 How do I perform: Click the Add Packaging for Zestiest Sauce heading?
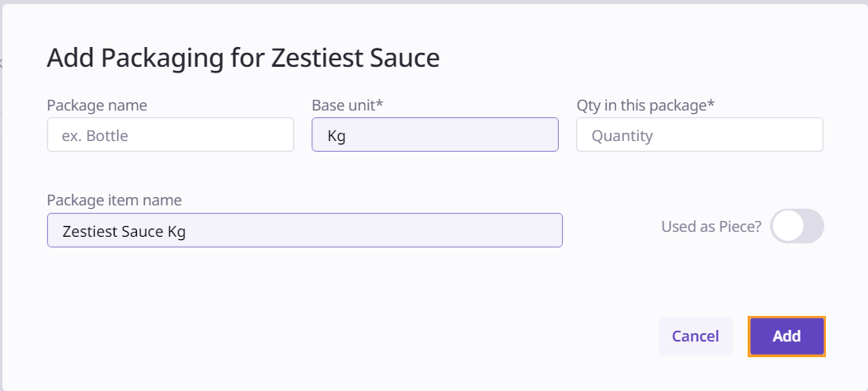click(243, 58)
